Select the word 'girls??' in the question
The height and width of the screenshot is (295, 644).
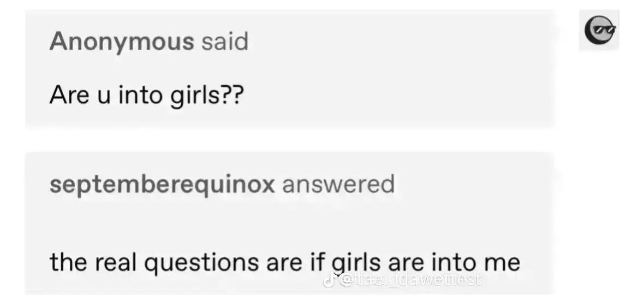tap(207, 96)
